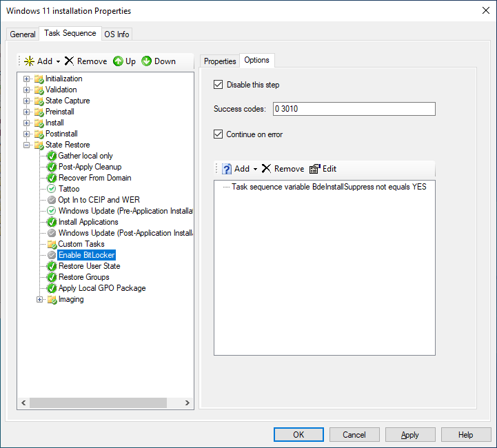Viewport: 497px width, 448px height.
Task: Expand the Initialization group
Action: (x=27, y=79)
